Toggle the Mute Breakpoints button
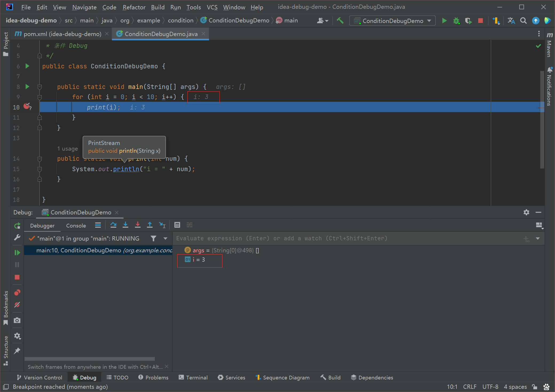The image size is (555, 392). coord(17,305)
